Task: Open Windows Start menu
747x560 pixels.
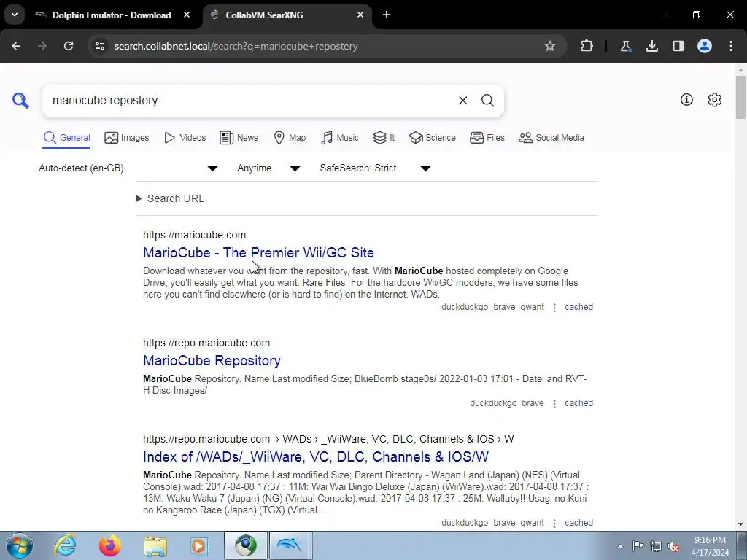Action: tap(20, 545)
